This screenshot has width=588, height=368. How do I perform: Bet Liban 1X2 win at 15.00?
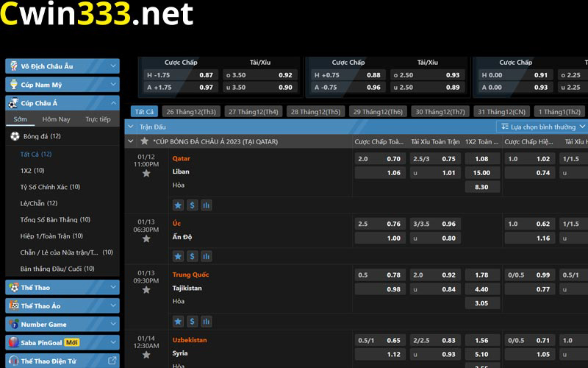[x=482, y=173]
